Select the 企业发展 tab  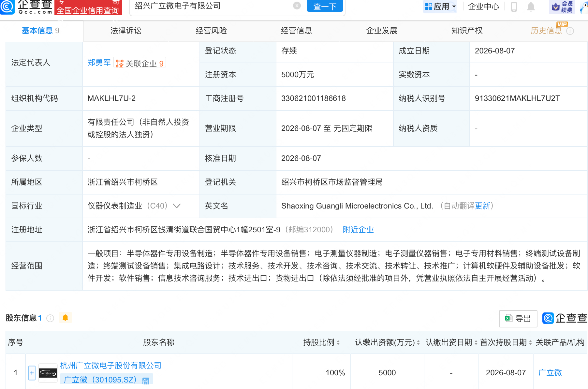pos(382,31)
